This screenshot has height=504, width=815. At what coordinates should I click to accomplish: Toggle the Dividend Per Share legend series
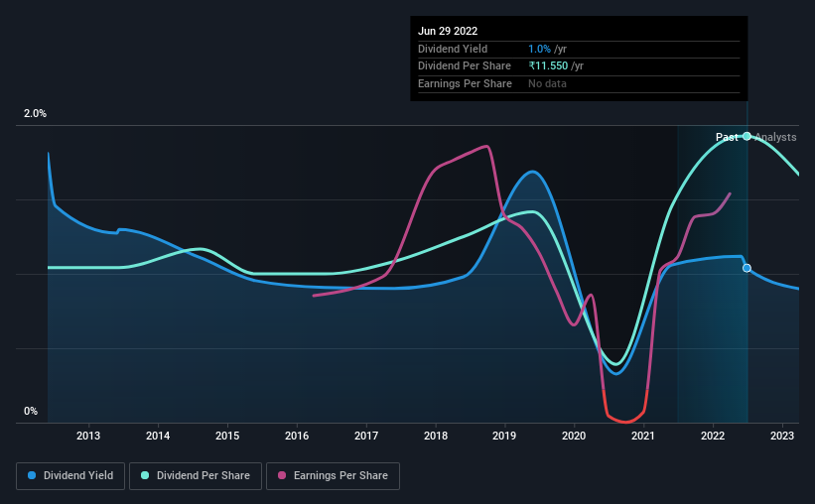(196, 475)
